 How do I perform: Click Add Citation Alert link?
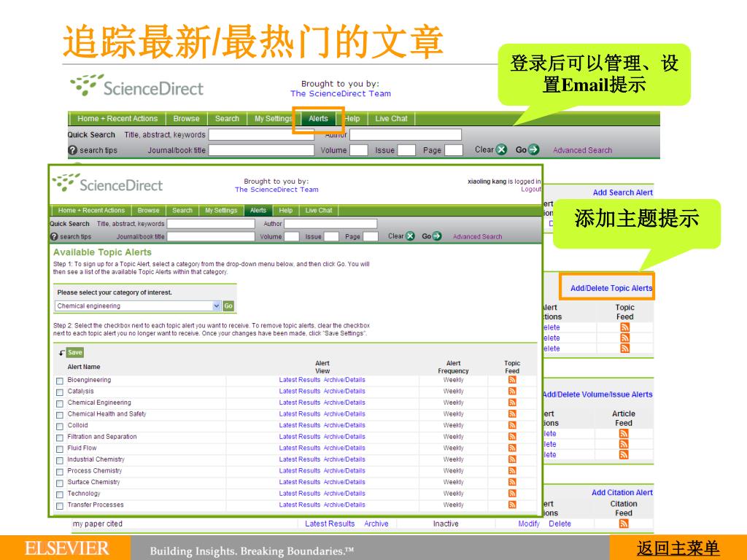tap(622, 492)
